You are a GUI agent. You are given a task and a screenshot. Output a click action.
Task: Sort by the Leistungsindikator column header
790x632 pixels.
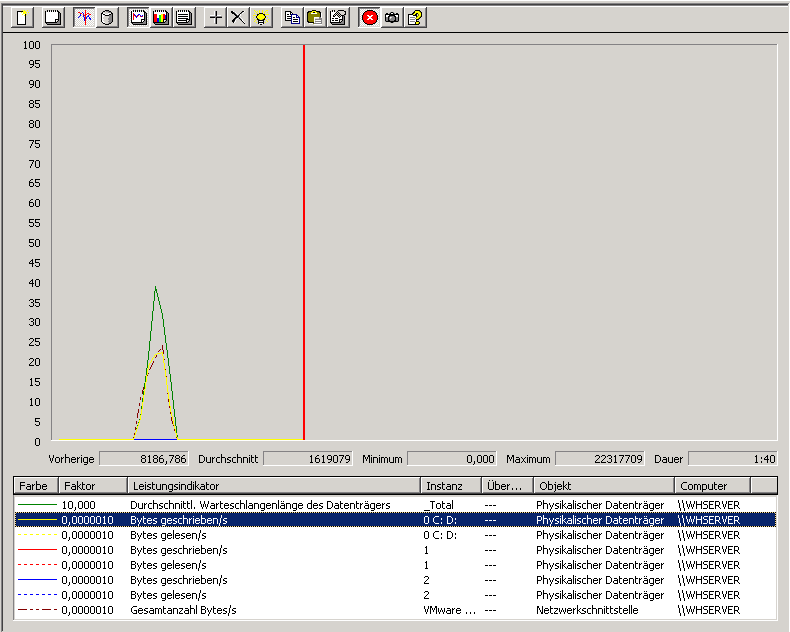(274, 486)
